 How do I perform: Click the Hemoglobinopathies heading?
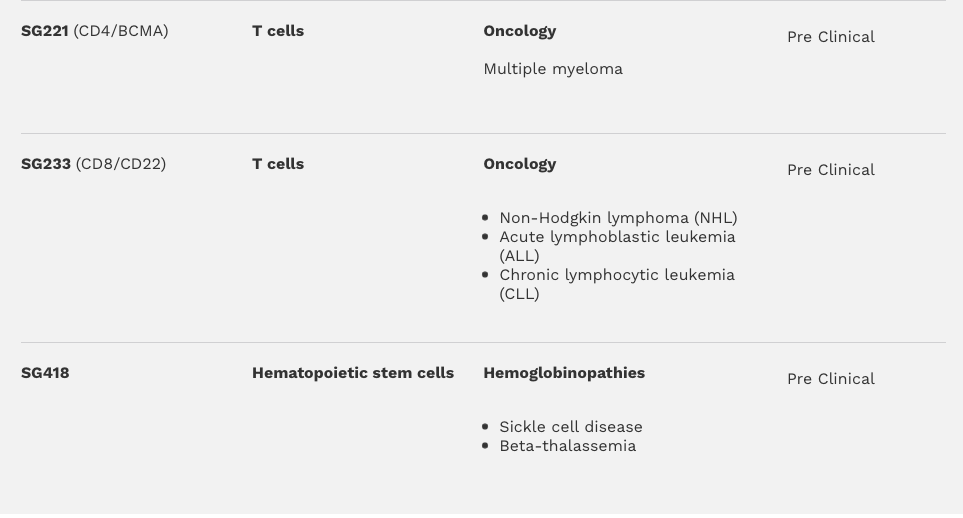pyautogui.click(x=564, y=373)
